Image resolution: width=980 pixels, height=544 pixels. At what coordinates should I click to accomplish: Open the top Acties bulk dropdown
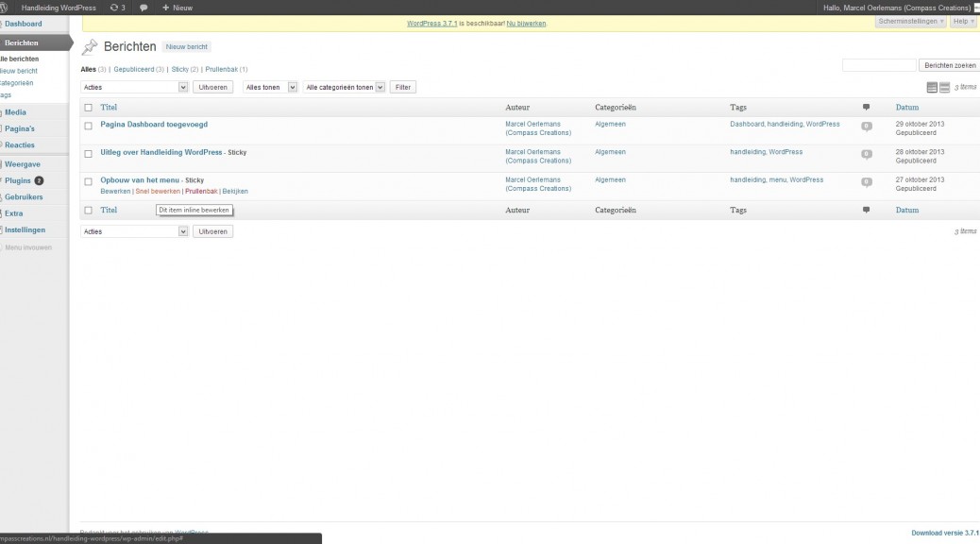tap(134, 88)
